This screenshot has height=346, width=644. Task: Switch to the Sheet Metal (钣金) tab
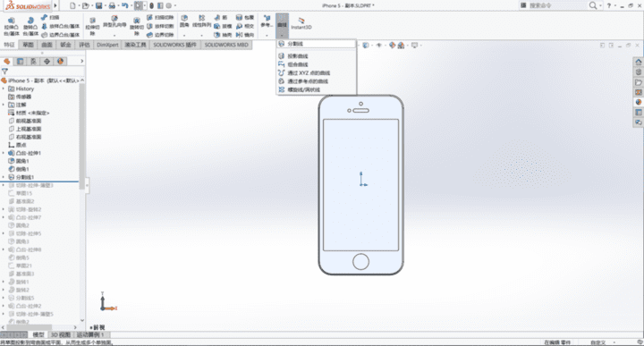(x=65, y=45)
